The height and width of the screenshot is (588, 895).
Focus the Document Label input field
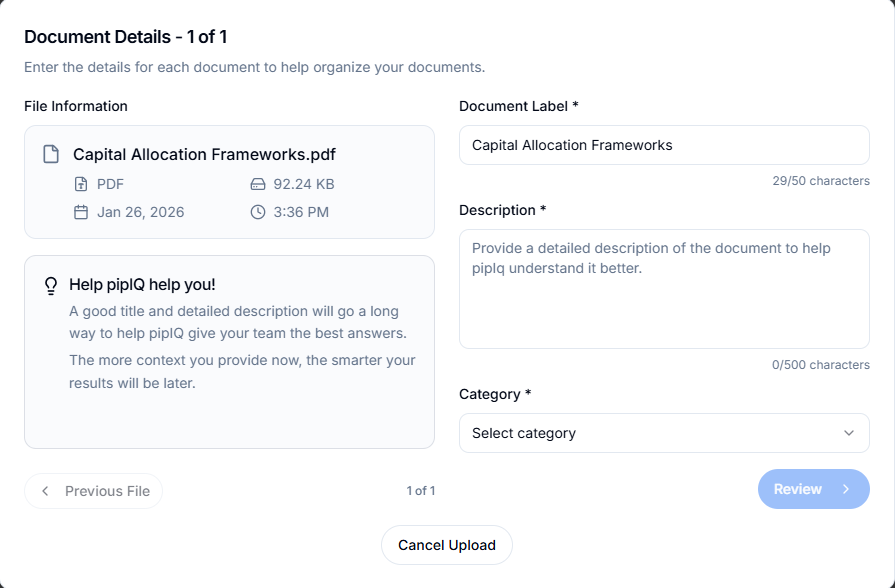664,145
